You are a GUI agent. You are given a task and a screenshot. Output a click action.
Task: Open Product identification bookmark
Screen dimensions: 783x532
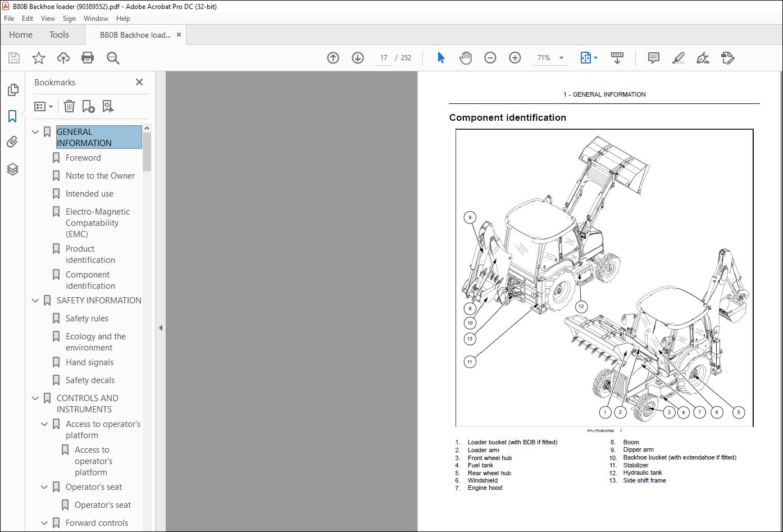click(x=90, y=254)
